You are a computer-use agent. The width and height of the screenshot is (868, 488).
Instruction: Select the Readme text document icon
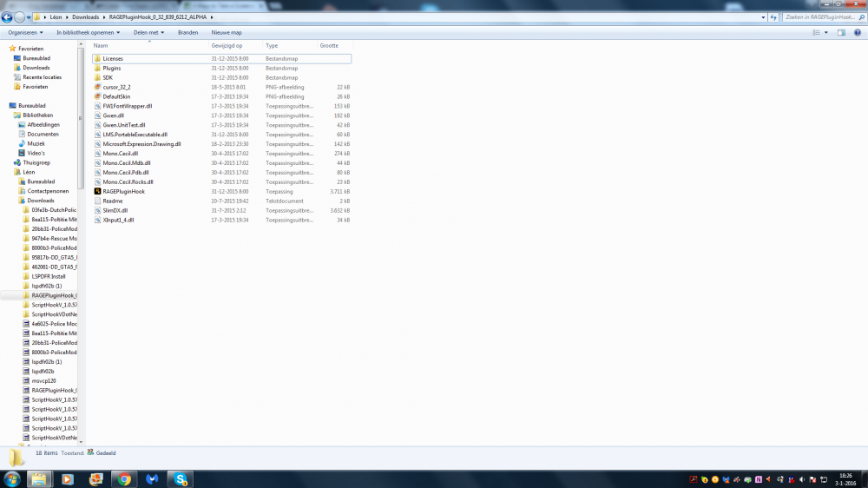[x=97, y=201]
